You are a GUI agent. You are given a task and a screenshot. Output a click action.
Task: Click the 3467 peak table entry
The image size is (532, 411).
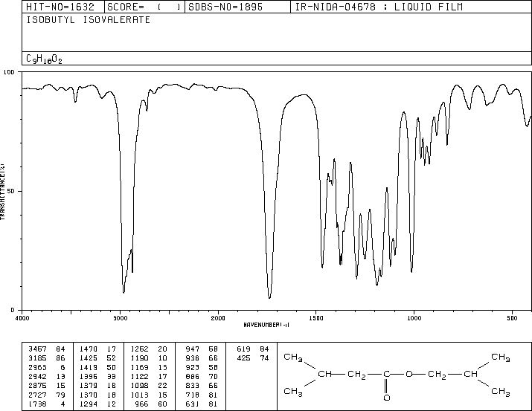coord(47,349)
